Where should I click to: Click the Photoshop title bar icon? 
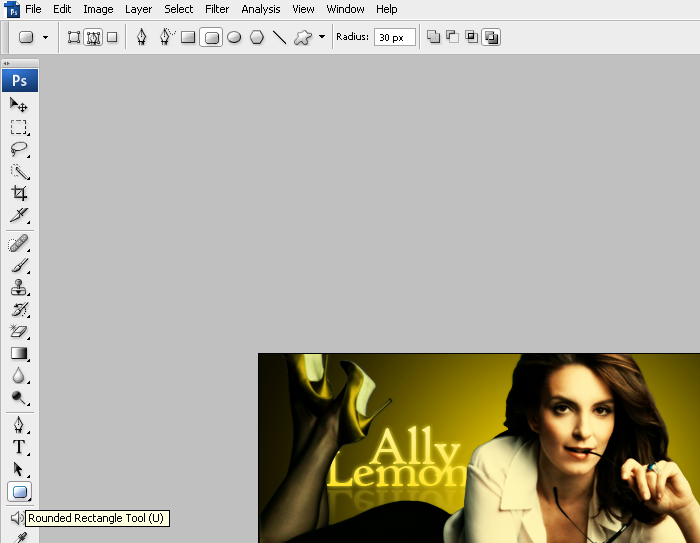pos(12,9)
